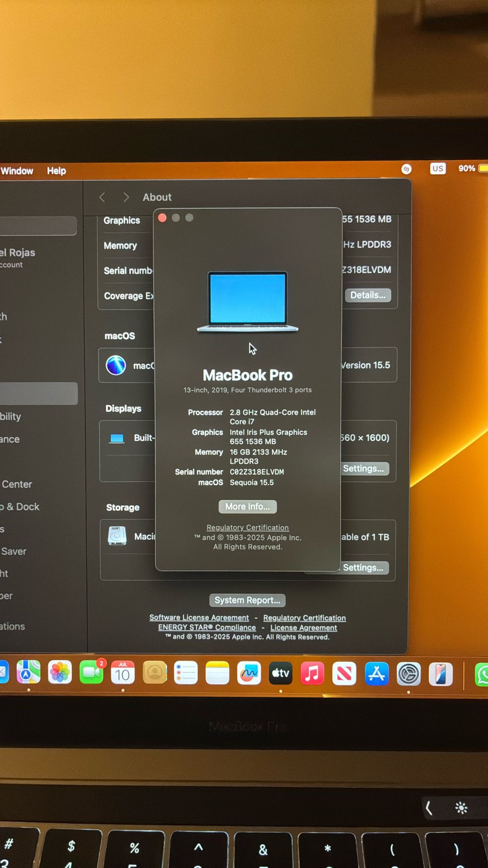This screenshot has height=868, width=488.
Task: Select the Dock item in sidebar
Action: [x=20, y=507]
